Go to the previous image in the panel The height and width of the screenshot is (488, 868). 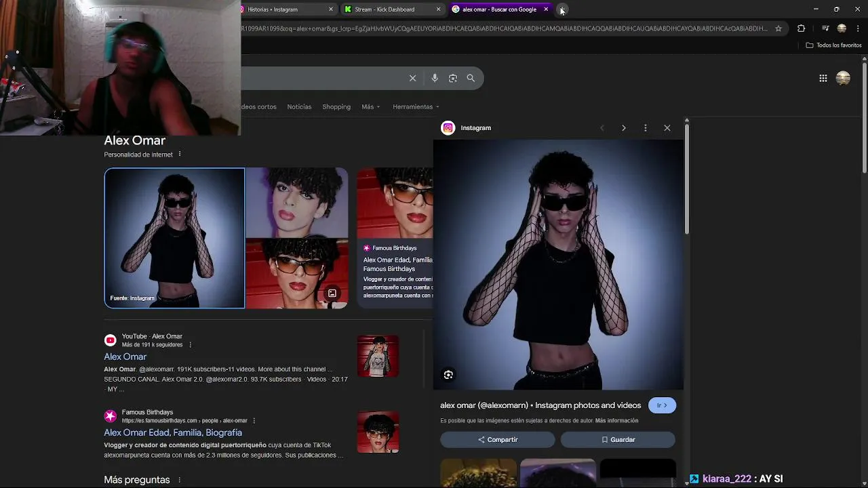click(601, 128)
